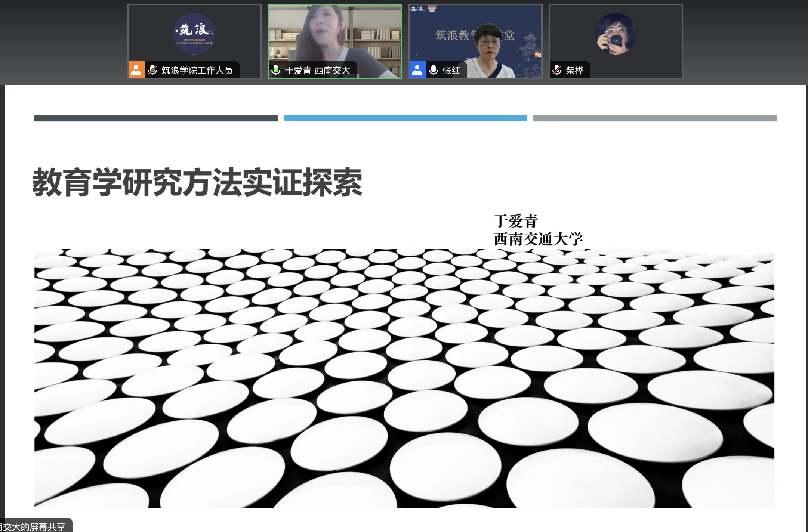Click the green microphone icon for 于爱青 西南交大
Screen dimensions: 808x532
click(276, 70)
